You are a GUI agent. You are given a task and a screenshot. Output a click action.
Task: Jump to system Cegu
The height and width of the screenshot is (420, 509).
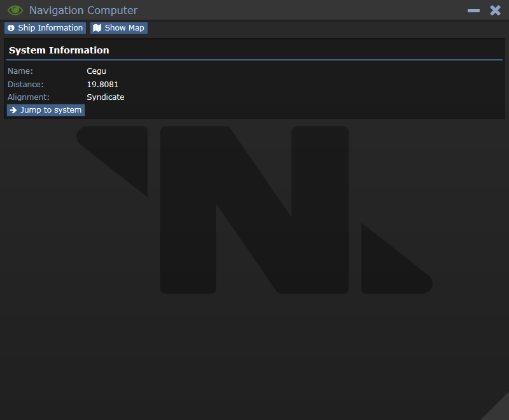[x=46, y=110]
